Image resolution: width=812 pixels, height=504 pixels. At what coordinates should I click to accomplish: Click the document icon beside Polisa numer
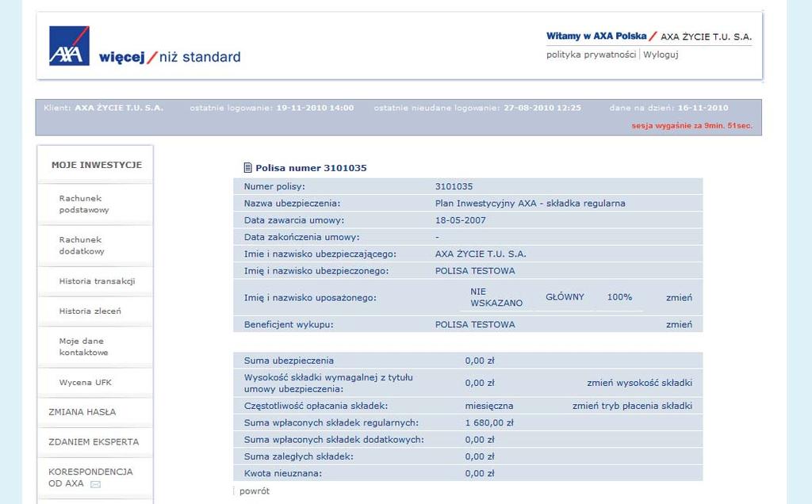247,168
